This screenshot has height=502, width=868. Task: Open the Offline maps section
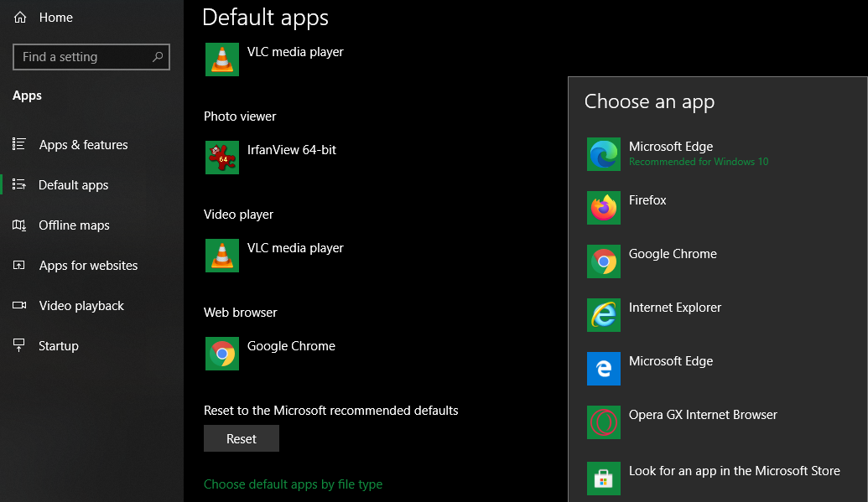[x=74, y=225]
